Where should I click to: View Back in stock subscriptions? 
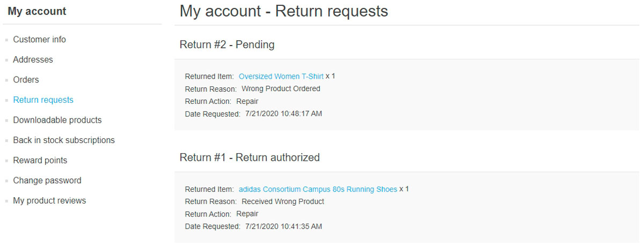63,140
